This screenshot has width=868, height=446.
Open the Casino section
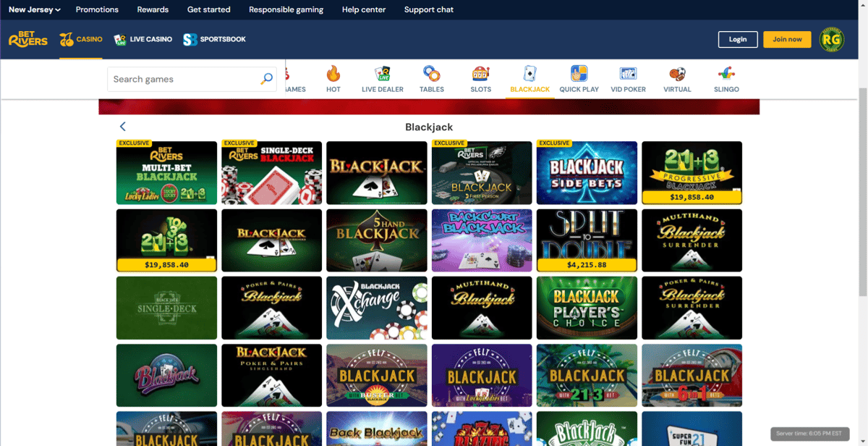(81, 39)
